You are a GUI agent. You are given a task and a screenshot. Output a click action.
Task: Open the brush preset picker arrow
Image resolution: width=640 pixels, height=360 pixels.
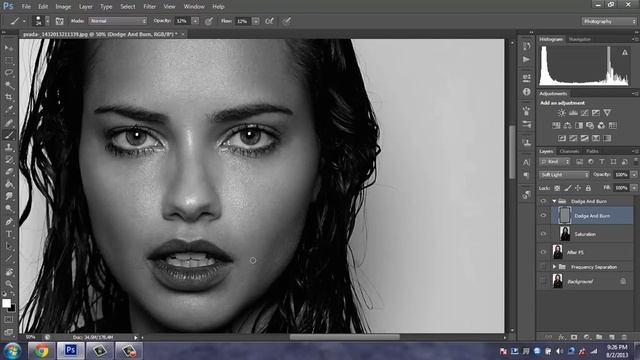click(47, 21)
